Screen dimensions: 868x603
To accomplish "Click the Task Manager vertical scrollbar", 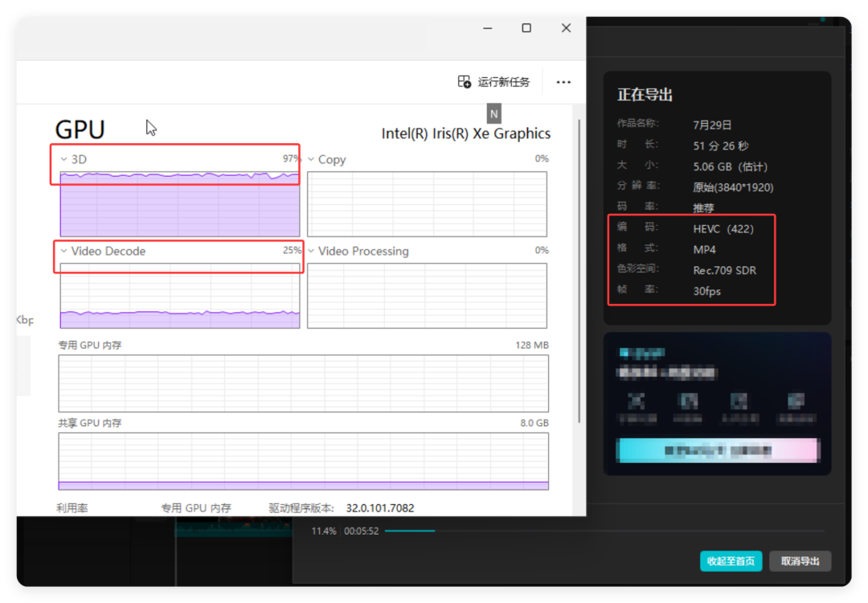I will pos(579,271).
